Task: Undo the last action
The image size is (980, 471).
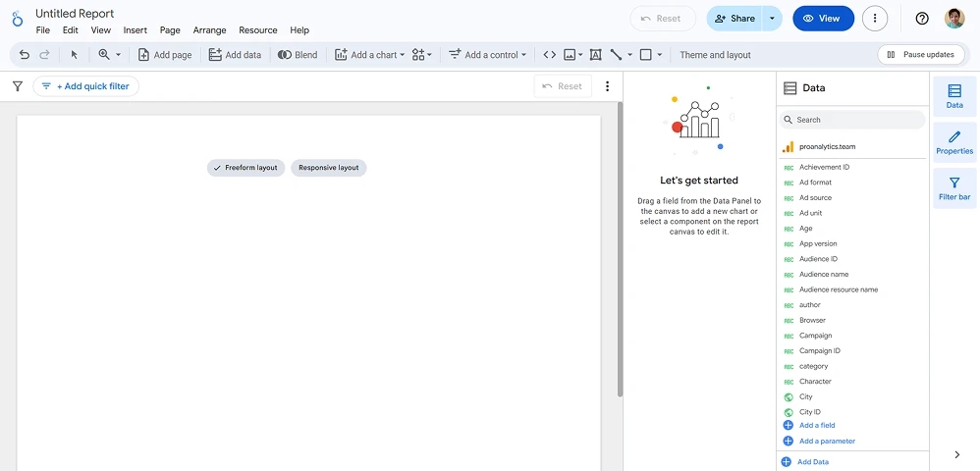Action: pos(25,55)
